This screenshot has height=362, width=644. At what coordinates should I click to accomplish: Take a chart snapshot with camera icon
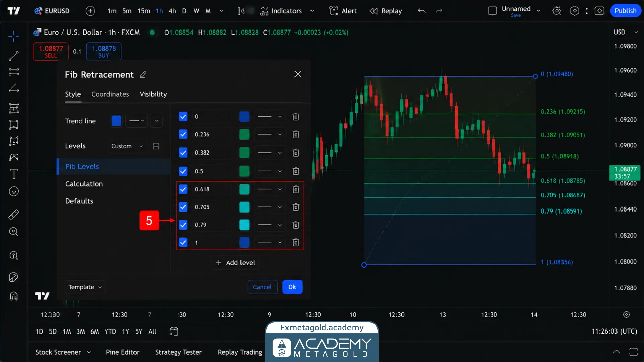pyautogui.click(x=599, y=11)
